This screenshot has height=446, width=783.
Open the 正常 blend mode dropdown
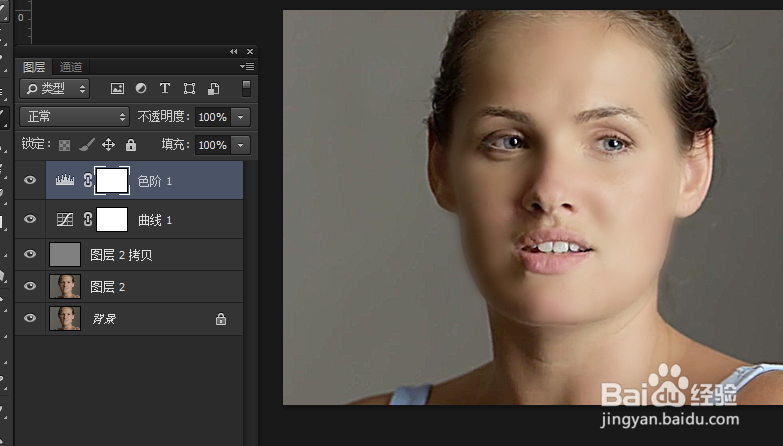pyautogui.click(x=74, y=117)
